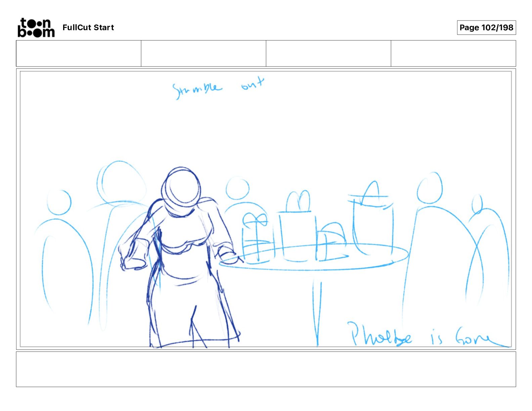The image size is (532, 411).
Task: Select the second empty header cell
Action: 204,53
